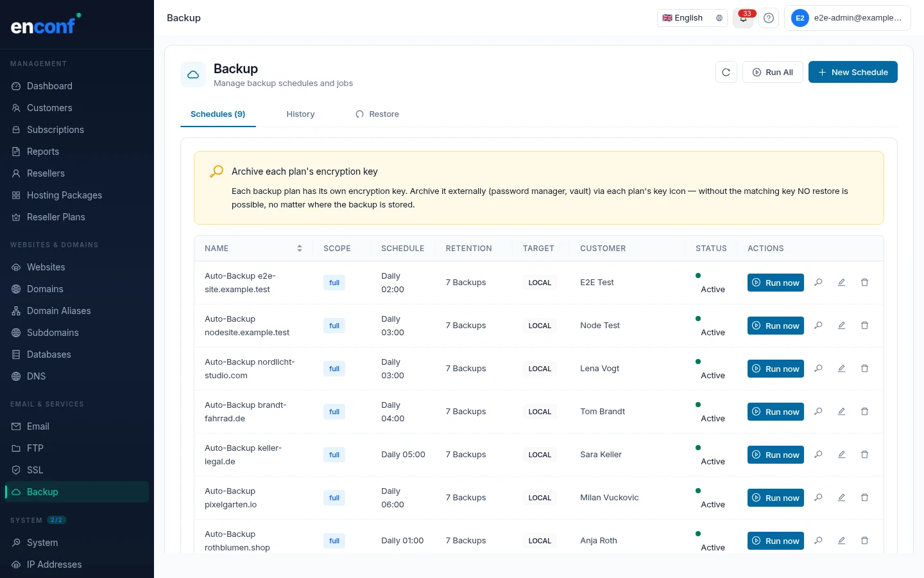Open SSL in the sidebar
924x578 pixels.
coord(77,470)
